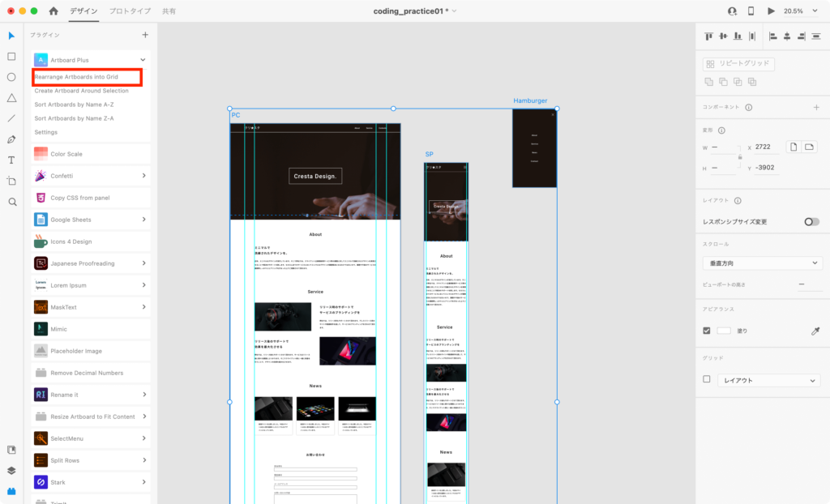Viewport: 830px width, 504px height.
Task: Select the Rectangle tool
Action: click(x=11, y=56)
